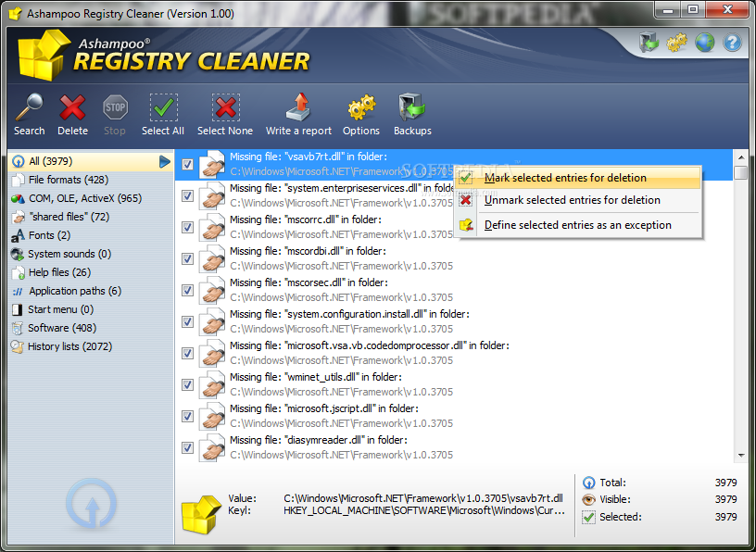Select the System sounds (0) category
Image resolution: width=756 pixels, height=552 pixels.
coord(91,254)
